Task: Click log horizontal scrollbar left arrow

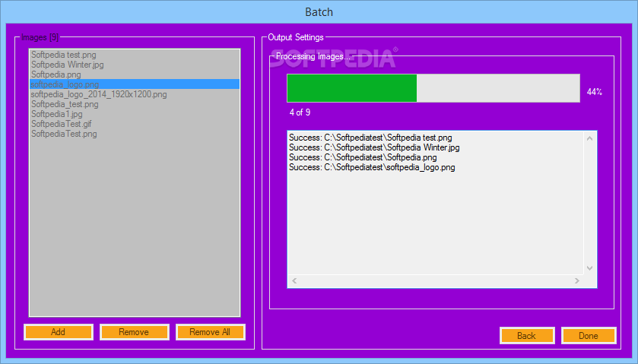Action: (x=294, y=280)
